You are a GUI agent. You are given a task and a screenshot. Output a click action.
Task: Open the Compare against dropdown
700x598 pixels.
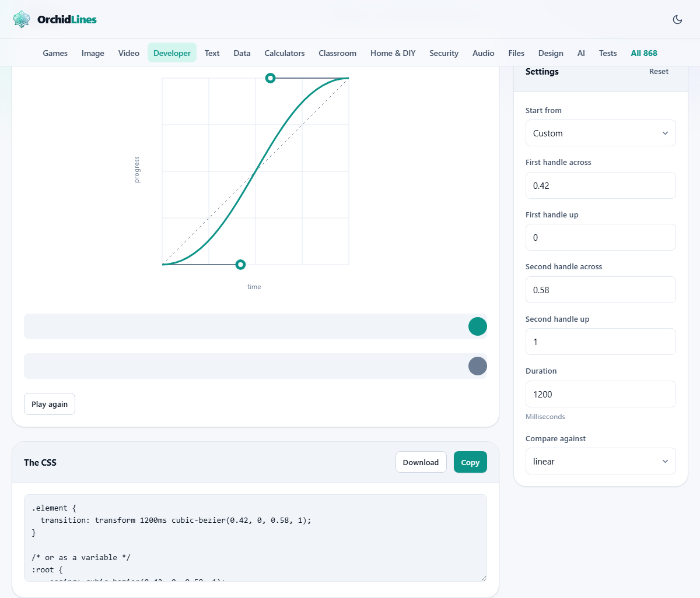click(x=600, y=461)
